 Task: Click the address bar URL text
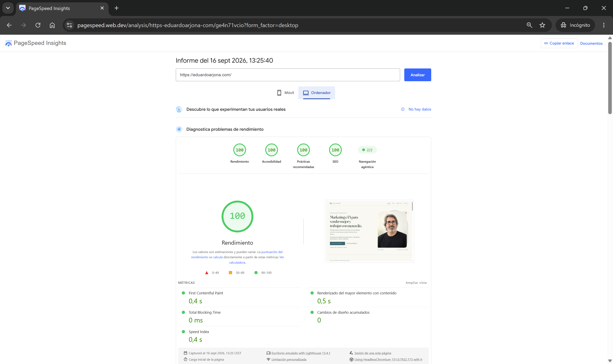(x=188, y=25)
